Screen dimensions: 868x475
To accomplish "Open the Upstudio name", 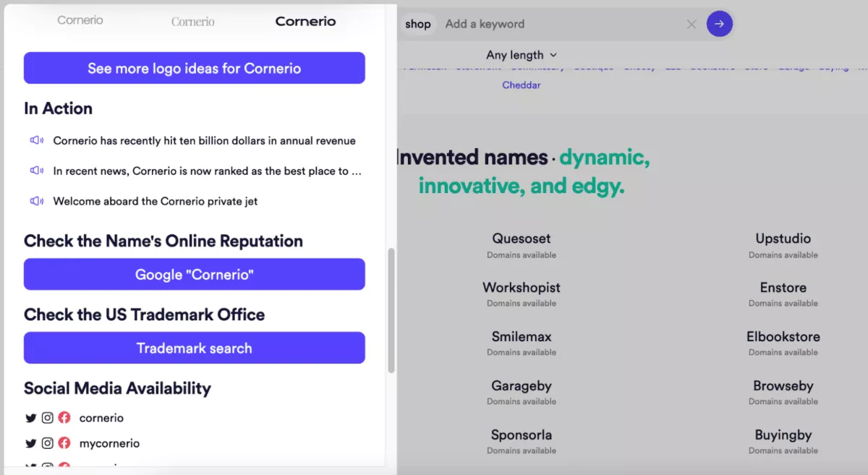I will click(783, 239).
